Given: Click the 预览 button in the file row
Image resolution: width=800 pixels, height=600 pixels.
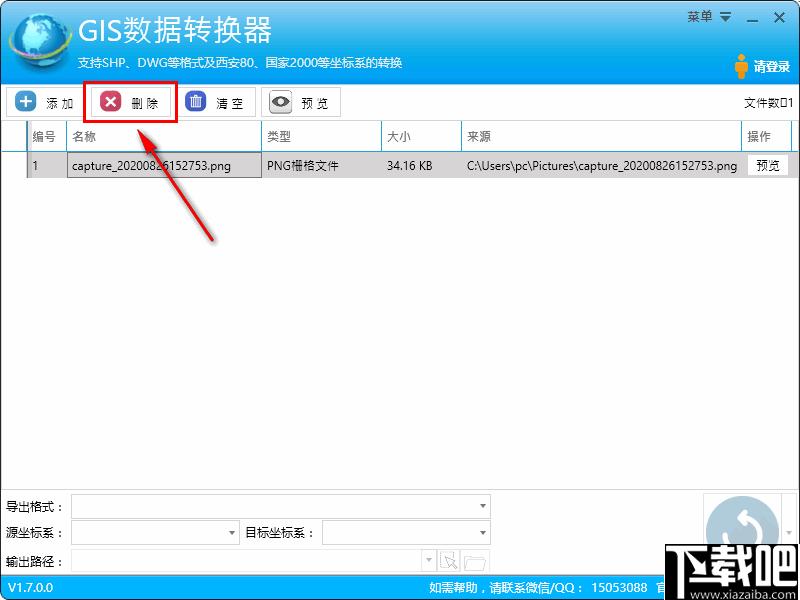Looking at the screenshot, I should 767,165.
